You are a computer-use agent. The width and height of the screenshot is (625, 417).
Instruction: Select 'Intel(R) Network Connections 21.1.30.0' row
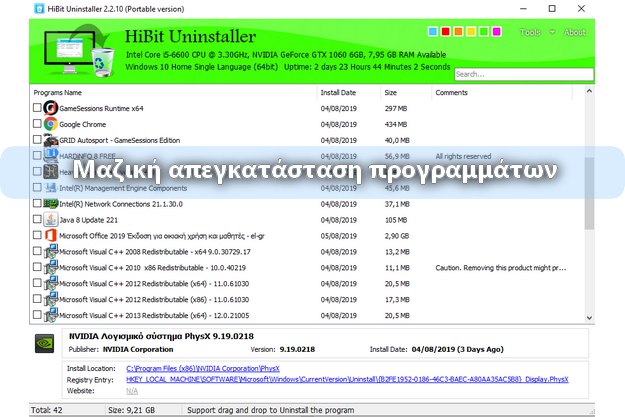(121, 204)
